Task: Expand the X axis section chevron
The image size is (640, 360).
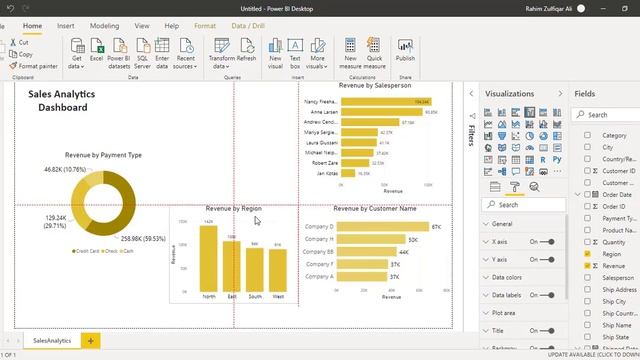Action: (486, 242)
